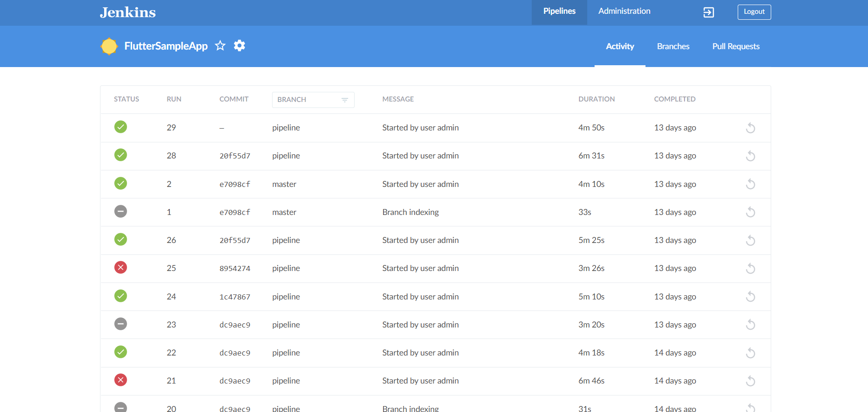
Task: Click run number 23
Action: pyautogui.click(x=171, y=325)
